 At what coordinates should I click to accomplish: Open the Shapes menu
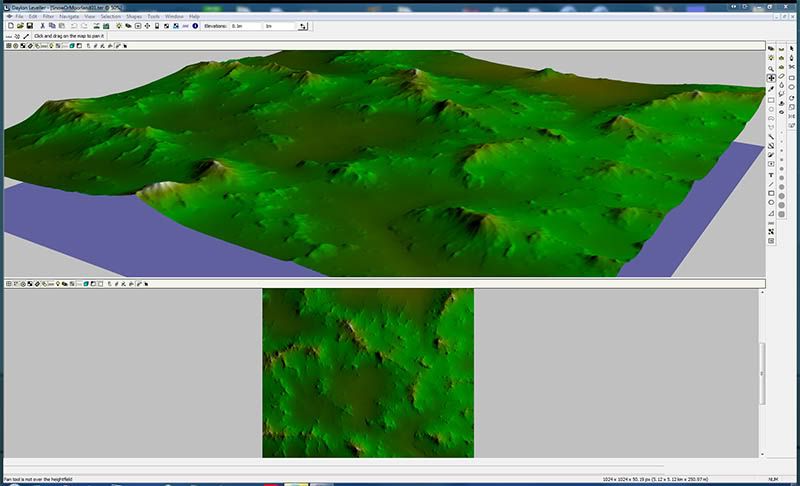[x=134, y=17]
